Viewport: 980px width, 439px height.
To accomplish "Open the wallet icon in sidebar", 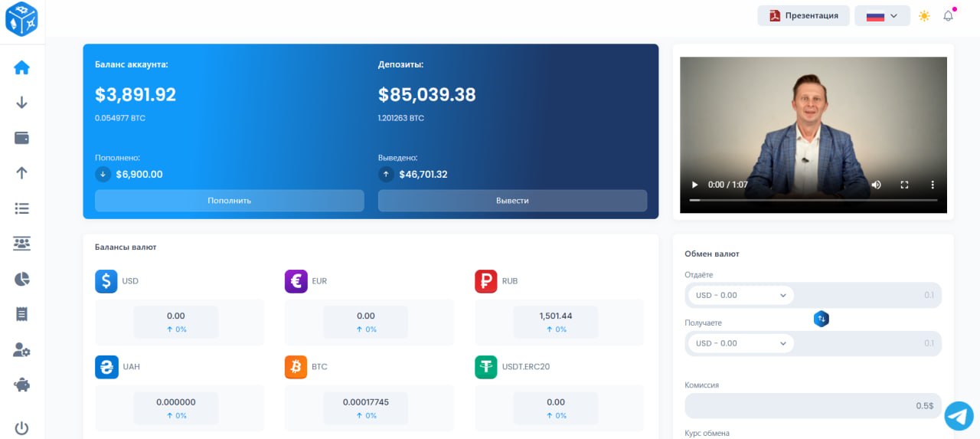I will point(21,138).
